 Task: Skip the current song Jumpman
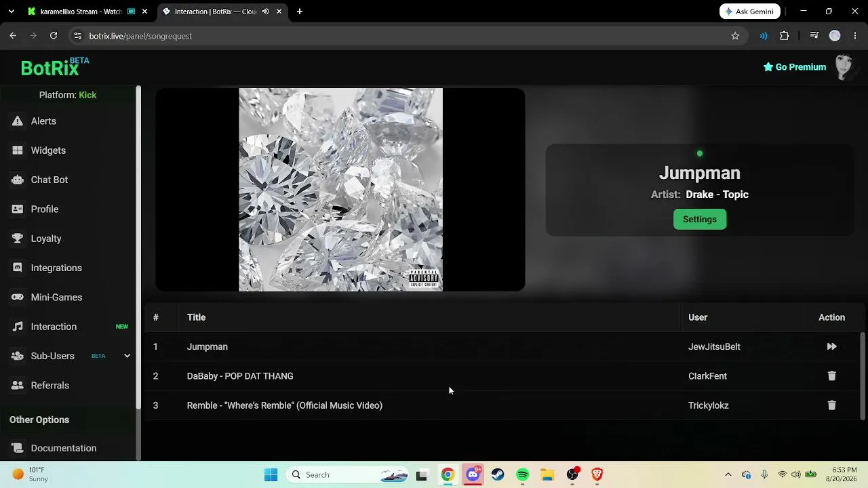[831, 346]
